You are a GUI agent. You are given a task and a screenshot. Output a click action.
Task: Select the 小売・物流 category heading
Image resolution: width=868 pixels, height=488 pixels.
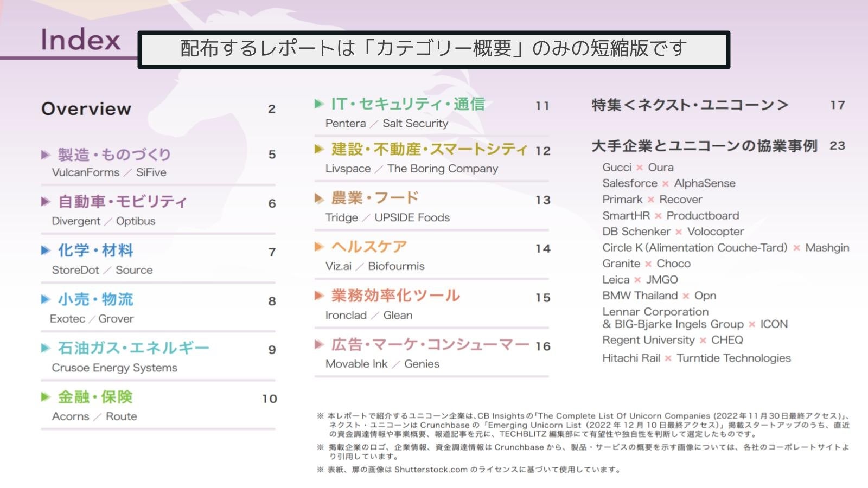[95, 299]
